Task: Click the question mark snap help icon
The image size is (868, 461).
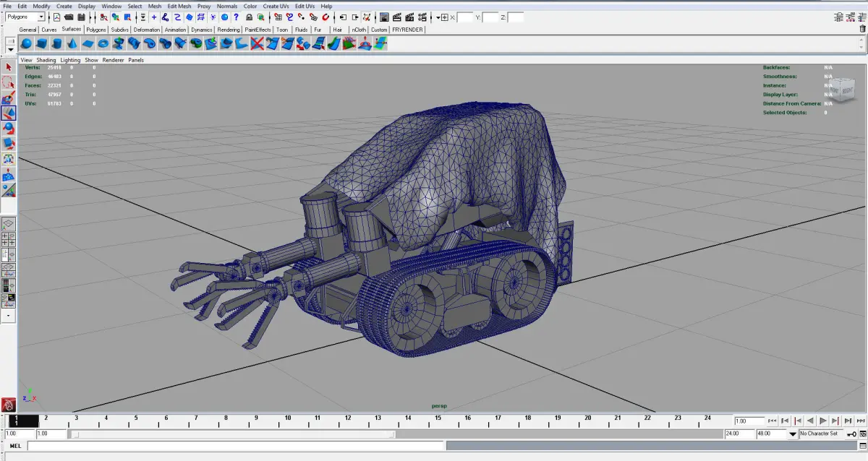Action: pyautogui.click(x=236, y=17)
